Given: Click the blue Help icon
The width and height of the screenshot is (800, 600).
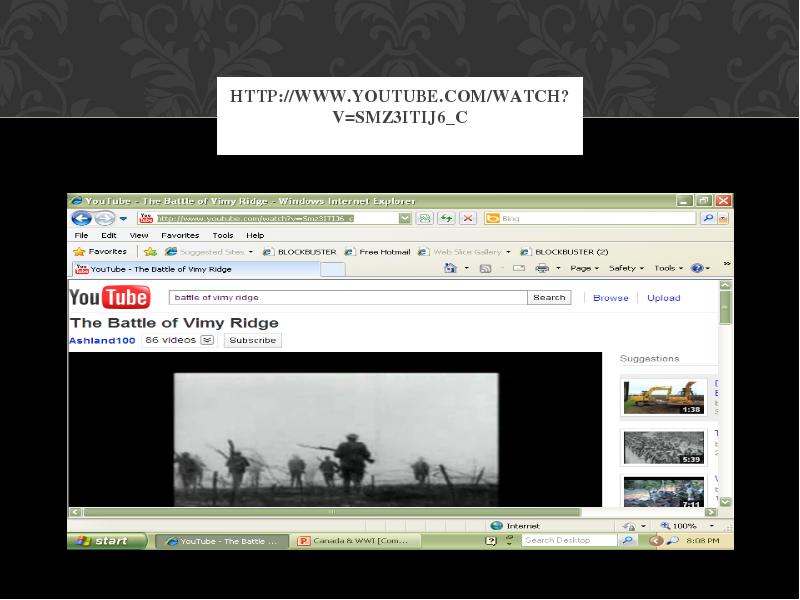Looking at the screenshot, I should (x=697, y=268).
